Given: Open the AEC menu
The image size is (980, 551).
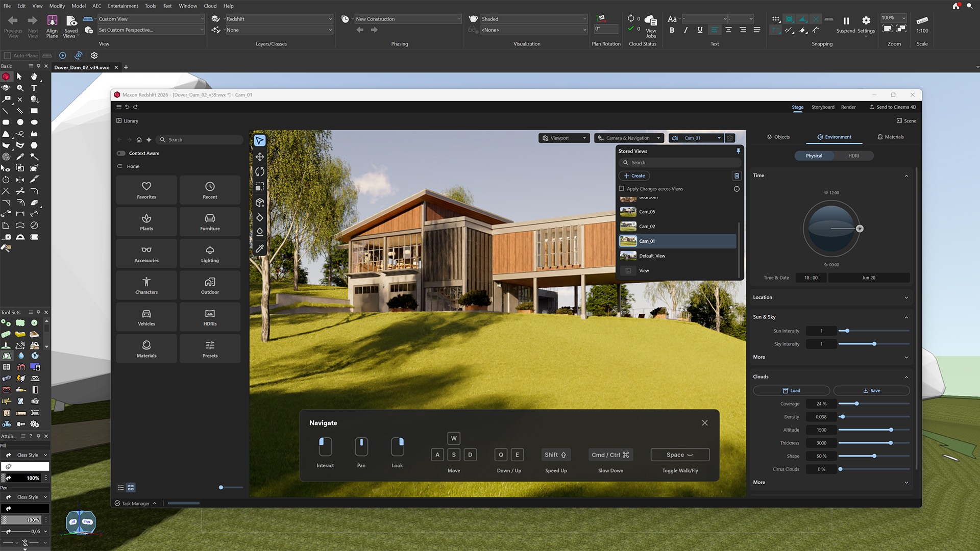Looking at the screenshot, I should coord(96,6).
